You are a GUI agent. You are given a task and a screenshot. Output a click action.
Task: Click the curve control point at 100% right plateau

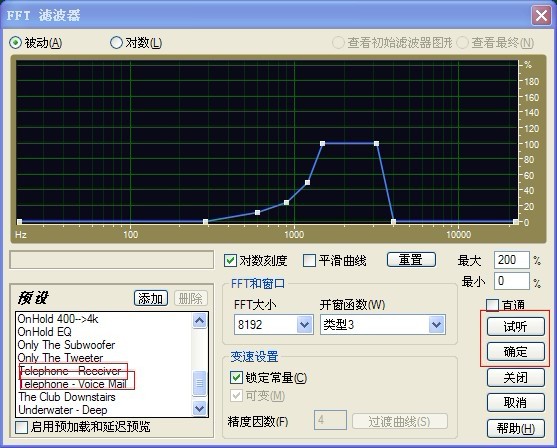376,144
